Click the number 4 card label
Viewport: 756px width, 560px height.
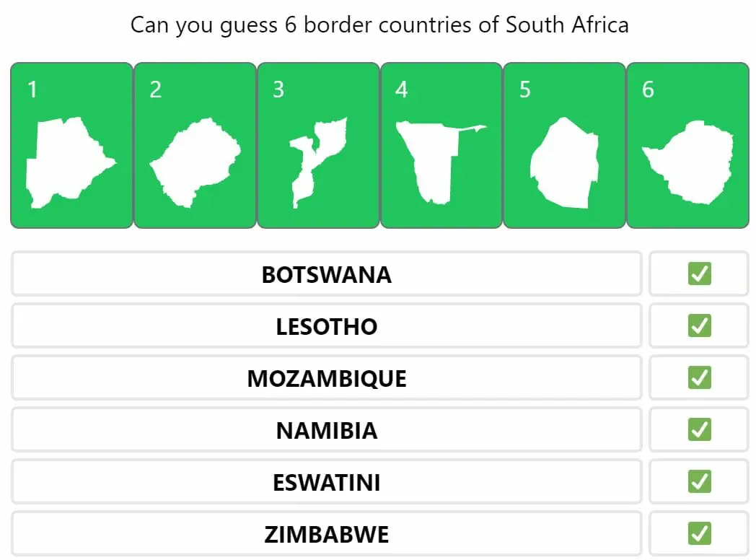click(x=401, y=89)
